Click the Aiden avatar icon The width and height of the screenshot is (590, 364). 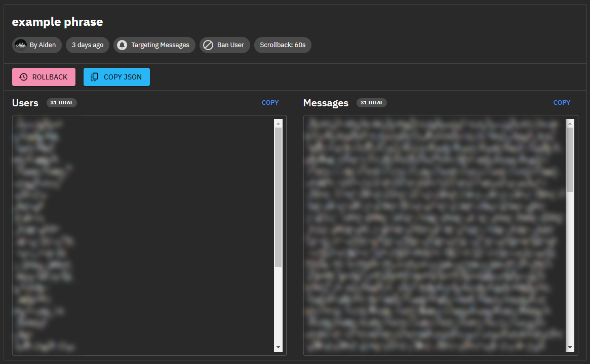point(21,45)
